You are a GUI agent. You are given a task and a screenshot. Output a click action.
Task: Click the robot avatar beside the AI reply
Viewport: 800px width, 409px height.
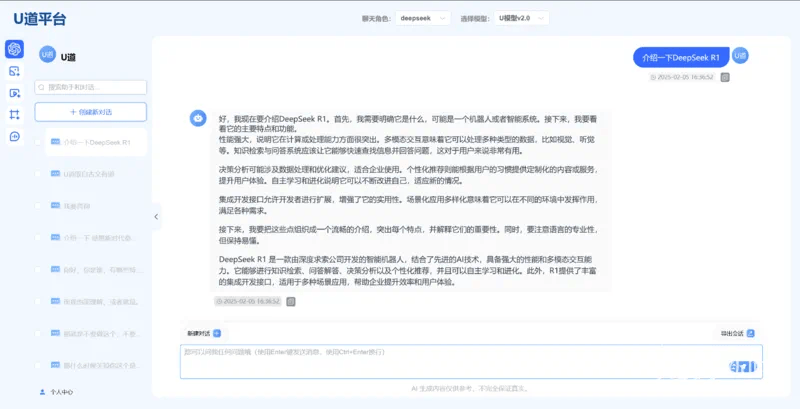tap(198, 118)
